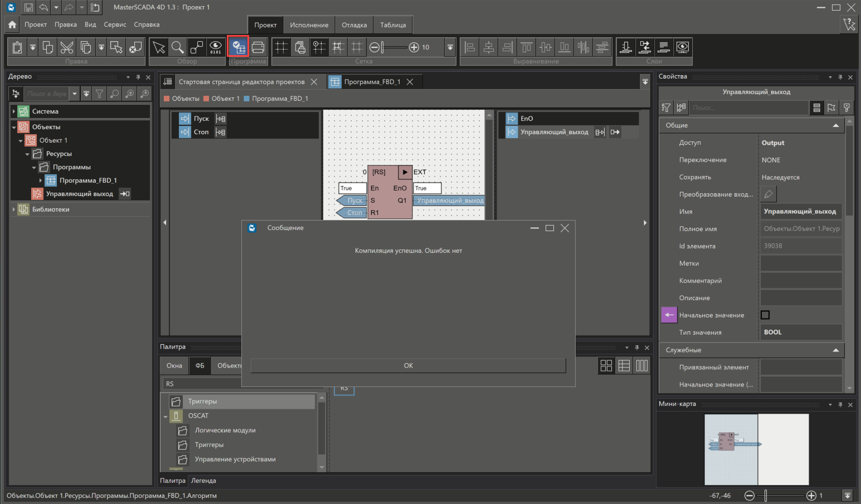Switch to the Отладка ribbon tab
Viewport: 861px width, 504px height.
(x=354, y=25)
